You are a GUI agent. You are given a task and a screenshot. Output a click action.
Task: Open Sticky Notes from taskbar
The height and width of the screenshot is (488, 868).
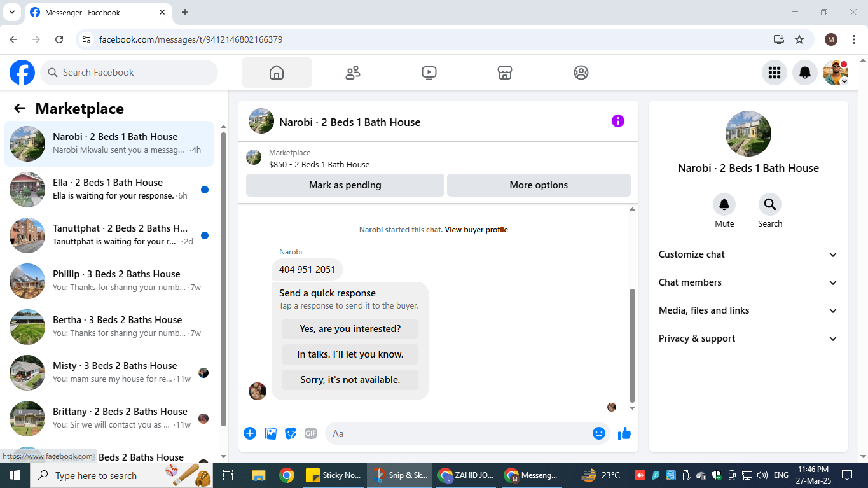pos(334,475)
